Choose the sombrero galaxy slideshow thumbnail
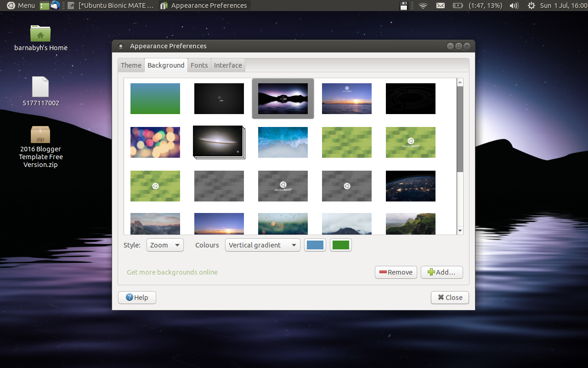The height and width of the screenshot is (368, 588). 219,142
